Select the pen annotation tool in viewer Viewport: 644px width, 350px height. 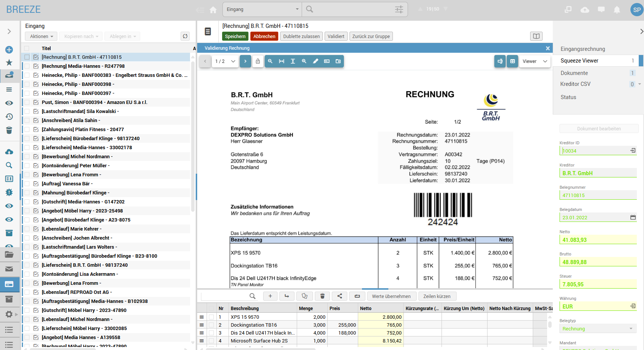(316, 61)
